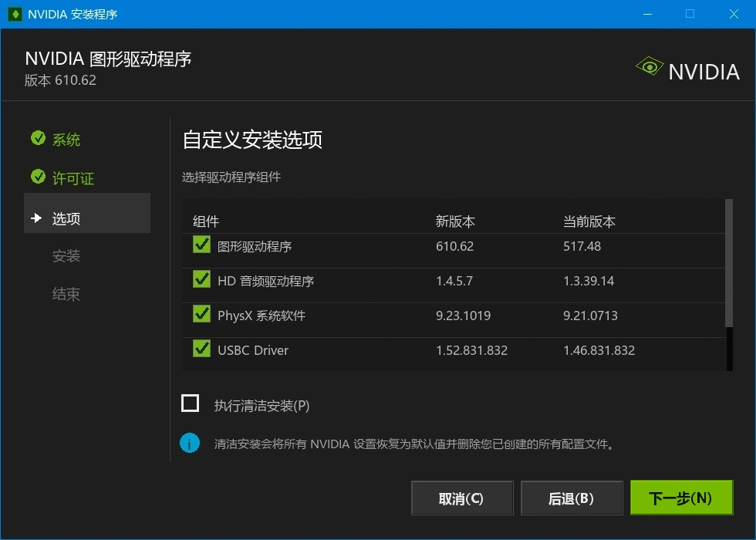This screenshot has height=540, width=756.
Task: Click new version value 1.4.5.7
Action: point(454,281)
